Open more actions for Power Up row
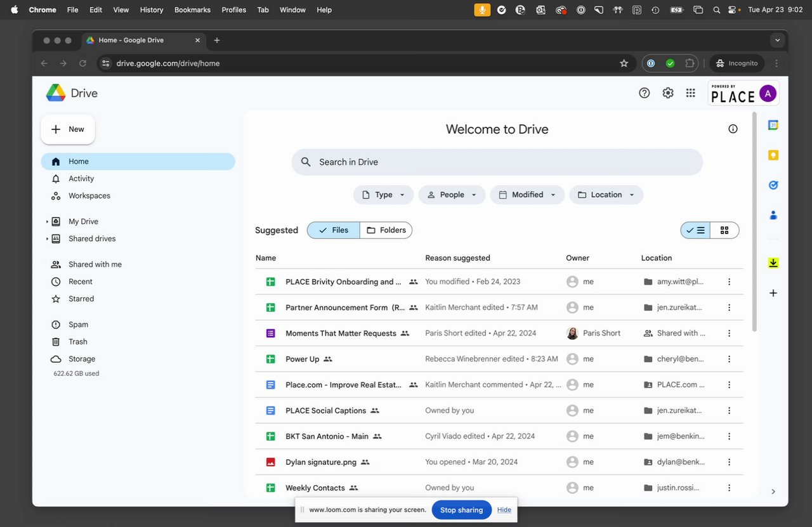This screenshot has height=527, width=812. pyautogui.click(x=730, y=359)
